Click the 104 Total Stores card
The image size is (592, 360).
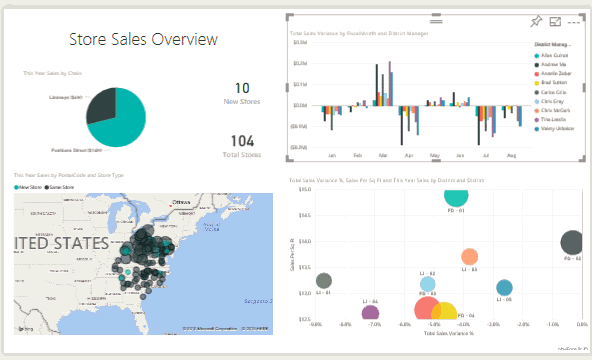pyautogui.click(x=242, y=146)
